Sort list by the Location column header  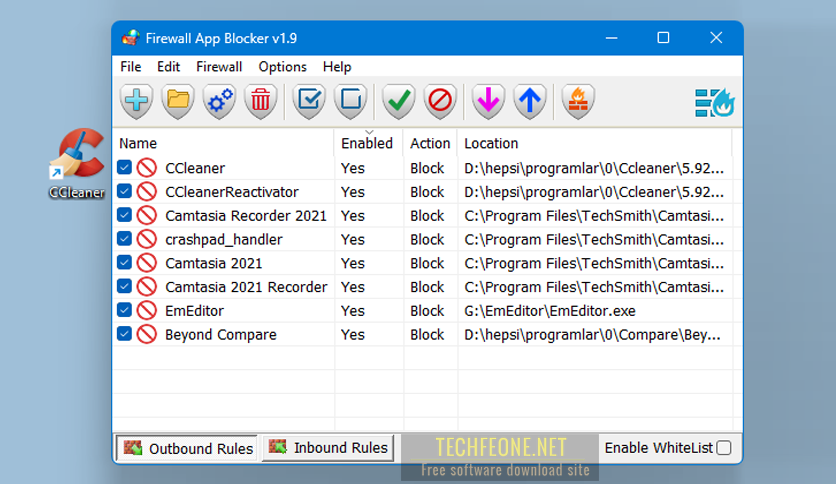(x=595, y=143)
